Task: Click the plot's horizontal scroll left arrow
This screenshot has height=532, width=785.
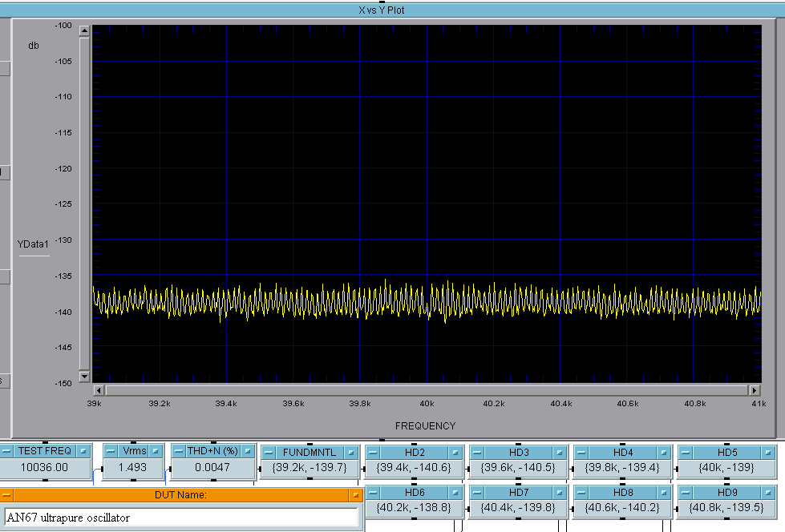Action: pos(99,390)
